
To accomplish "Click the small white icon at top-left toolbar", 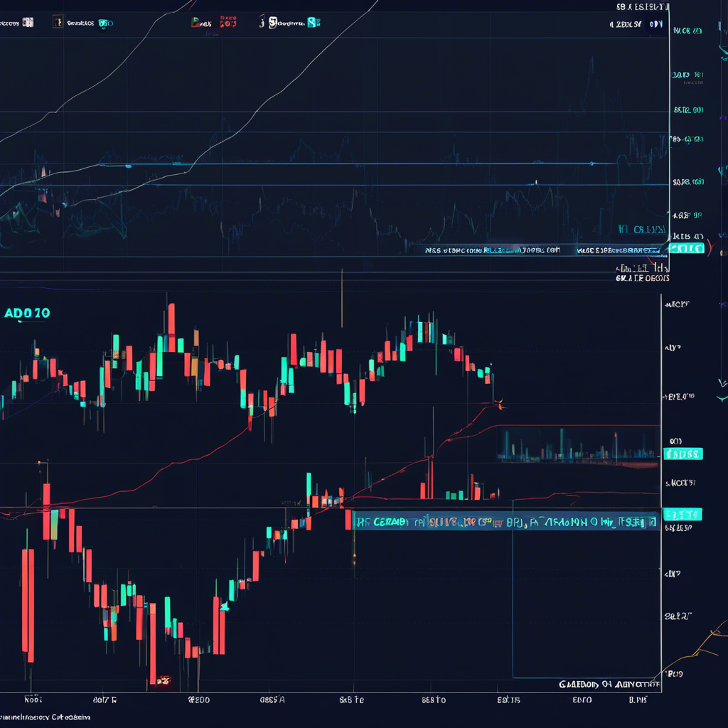I will click(27, 23).
